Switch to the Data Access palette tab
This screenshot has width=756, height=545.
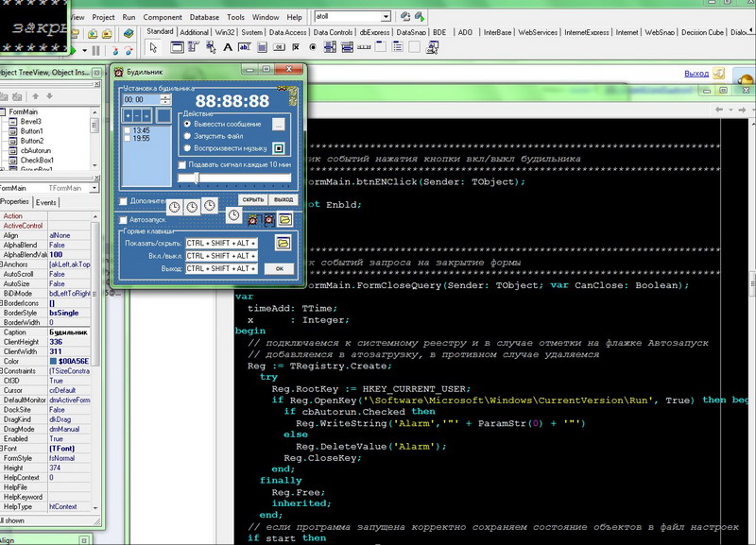(287, 32)
